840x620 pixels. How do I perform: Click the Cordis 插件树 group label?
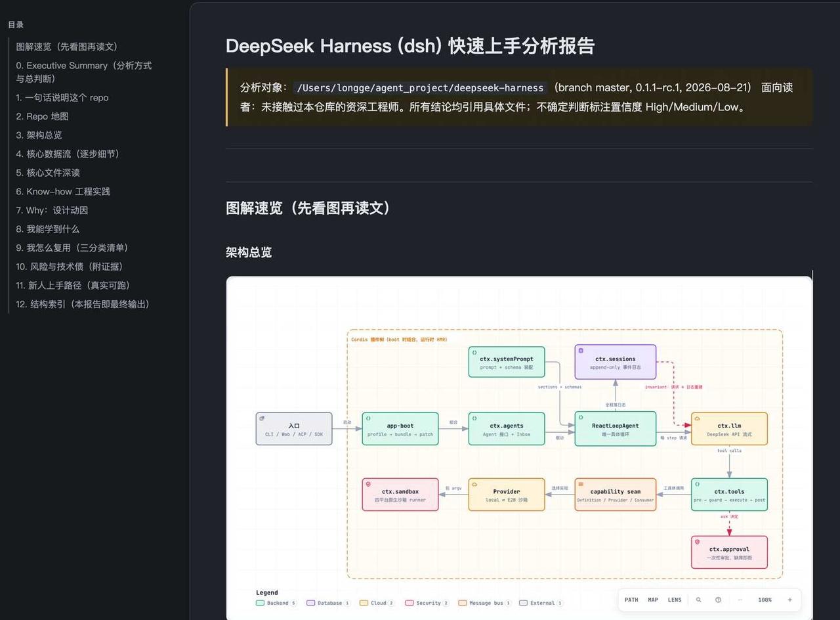coord(399,340)
